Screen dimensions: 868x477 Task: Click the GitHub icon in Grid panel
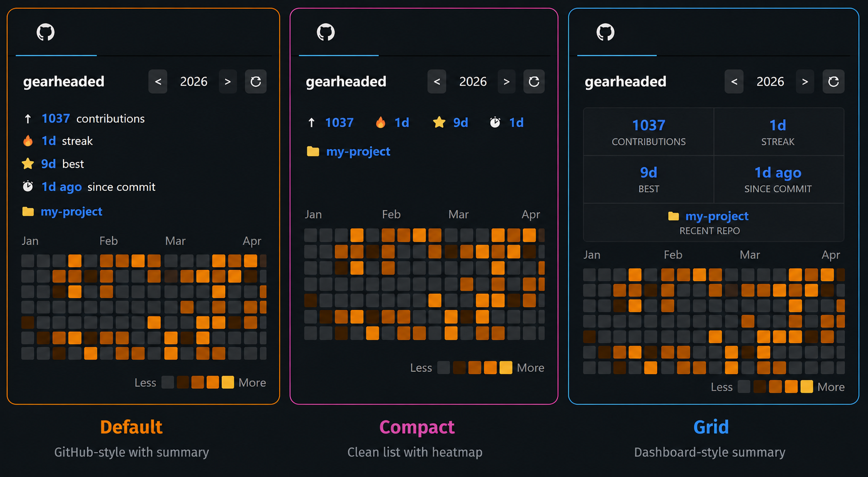point(605,32)
